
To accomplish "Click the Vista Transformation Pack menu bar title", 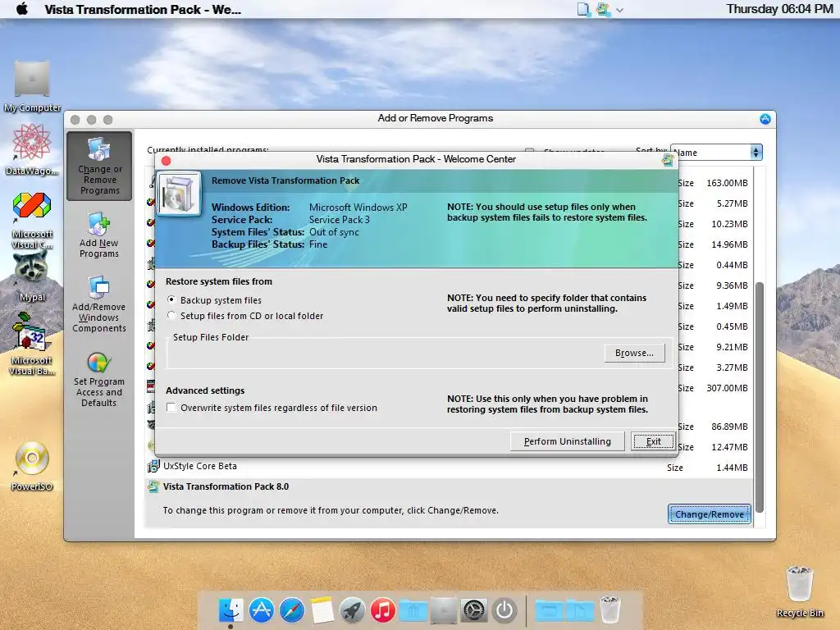I will tap(143, 10).
